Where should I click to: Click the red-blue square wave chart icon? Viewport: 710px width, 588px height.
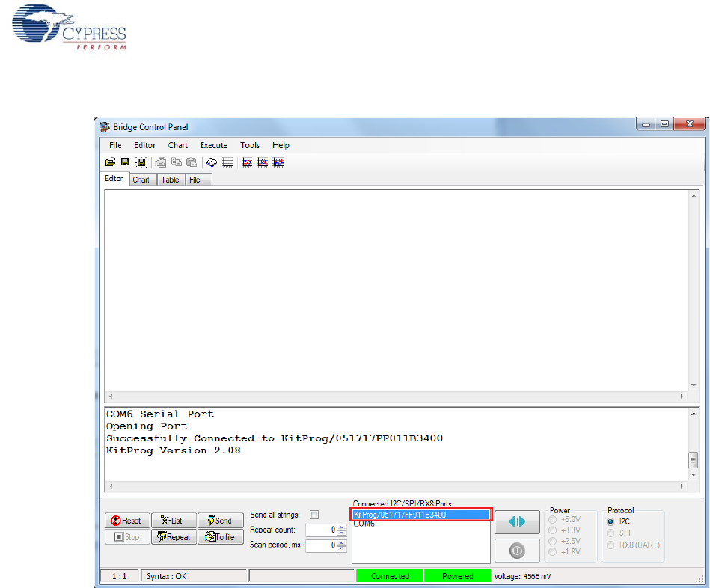point(278,162)
